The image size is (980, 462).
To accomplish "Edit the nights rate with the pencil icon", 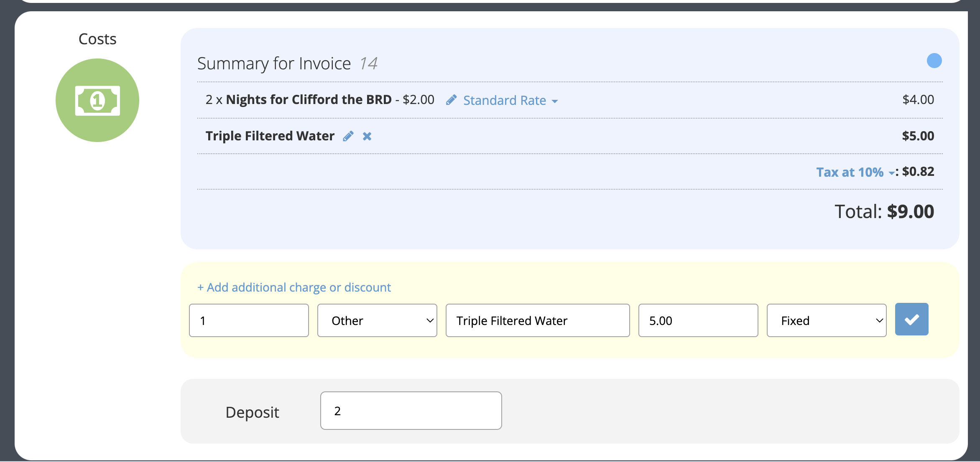I will (451, 100).
